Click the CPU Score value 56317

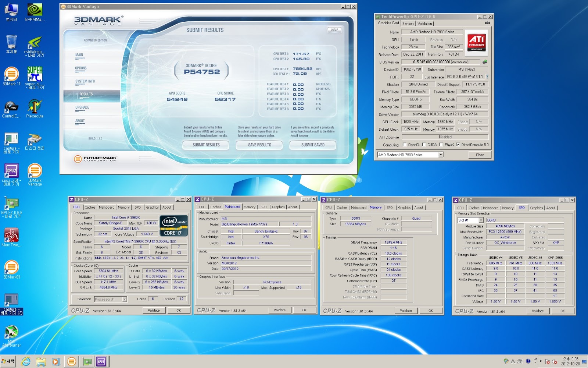(225, 99)
